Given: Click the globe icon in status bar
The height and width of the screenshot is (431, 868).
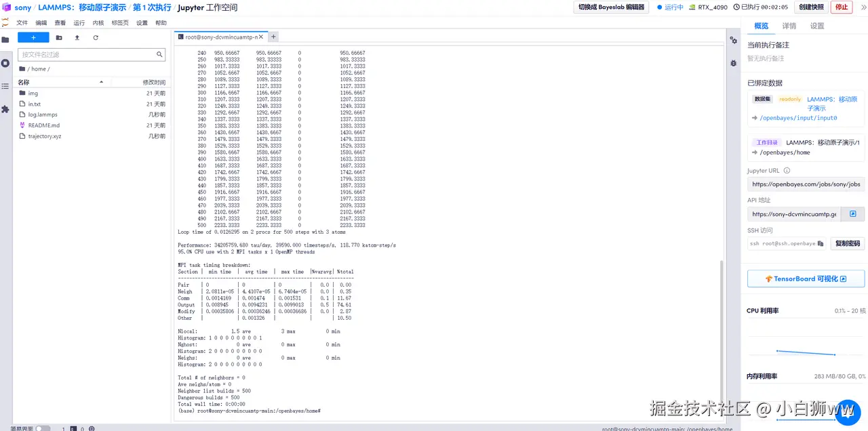Looking at the screenshot, I should [92, 428].
